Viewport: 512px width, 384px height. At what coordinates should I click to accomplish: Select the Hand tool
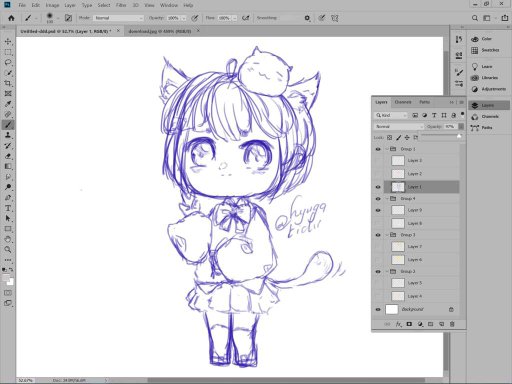8,239
